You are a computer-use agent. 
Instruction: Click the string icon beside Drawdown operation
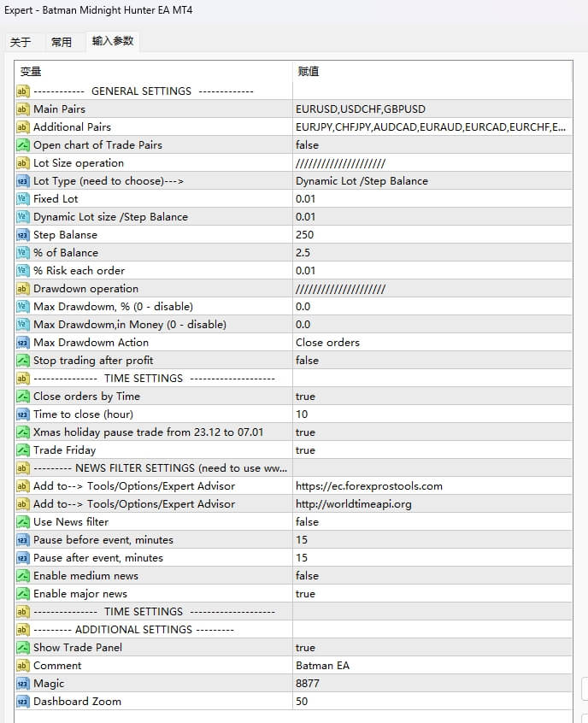22,289
